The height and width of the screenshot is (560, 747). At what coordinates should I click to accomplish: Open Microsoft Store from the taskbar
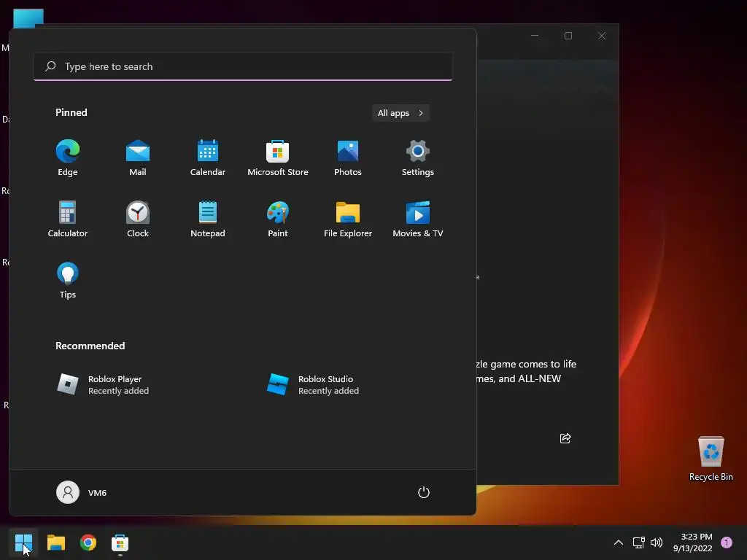tap(120, 542)
